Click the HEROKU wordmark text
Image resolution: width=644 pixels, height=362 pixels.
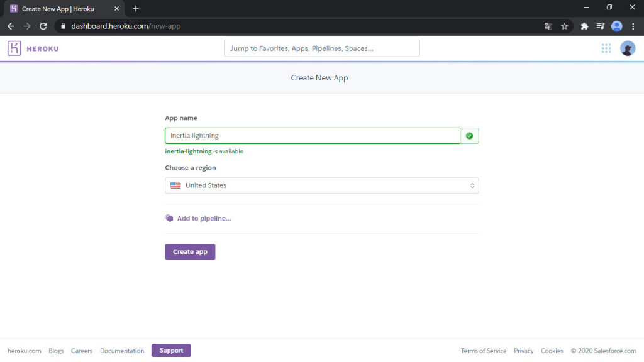[x=43, y=48]
